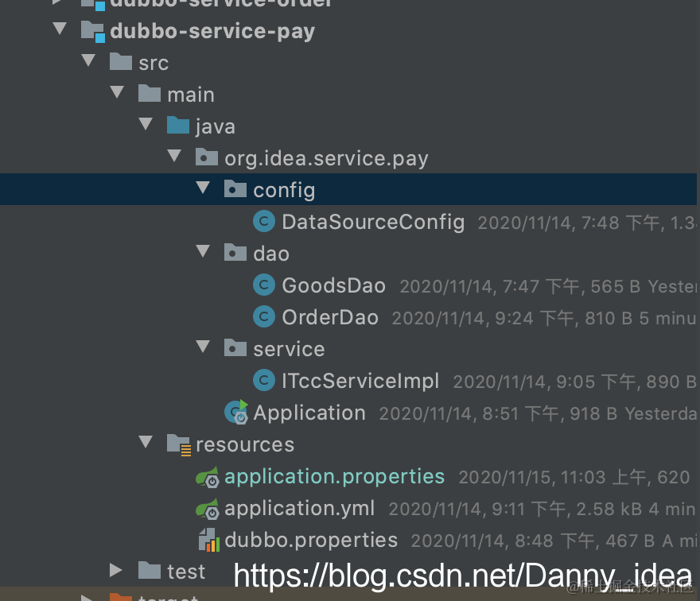Click the OrderDao class icon
The width and height of the screenshot is (700, 601).
pos(264,316)
